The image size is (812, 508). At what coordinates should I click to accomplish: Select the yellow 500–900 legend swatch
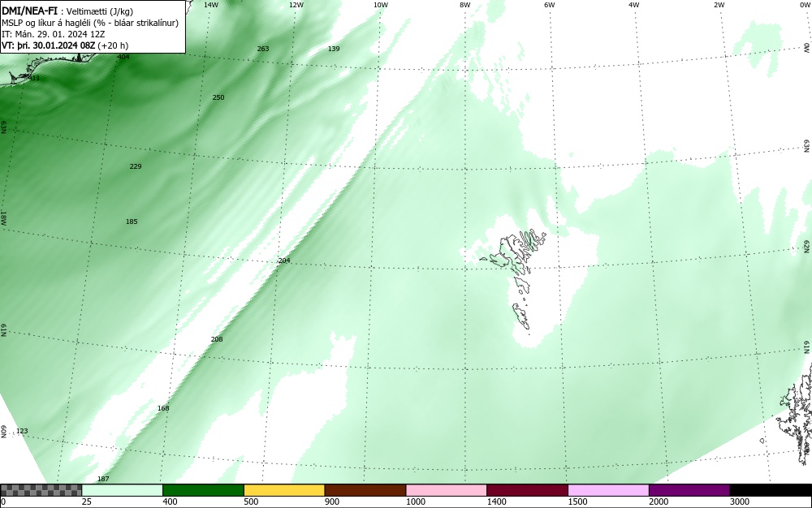284,490
